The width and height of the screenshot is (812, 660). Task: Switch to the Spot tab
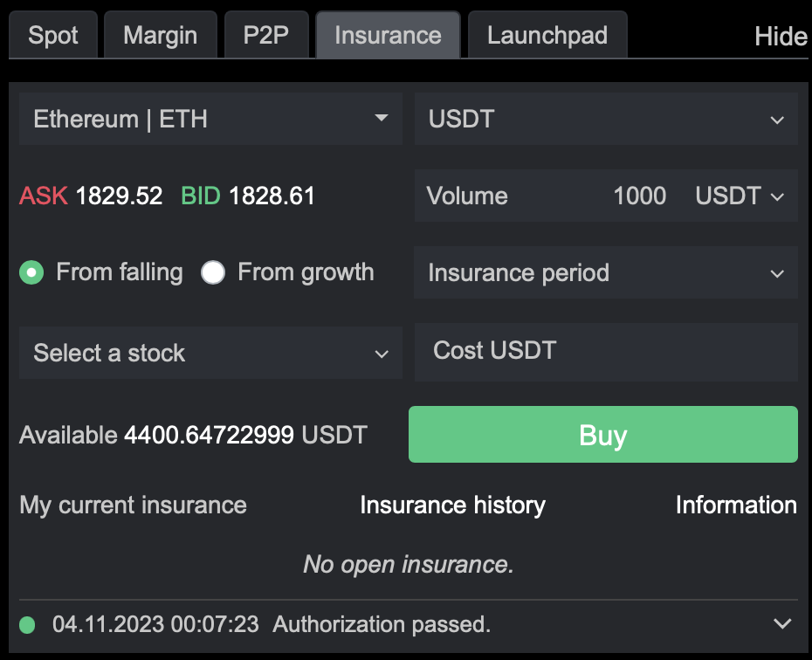53,36
